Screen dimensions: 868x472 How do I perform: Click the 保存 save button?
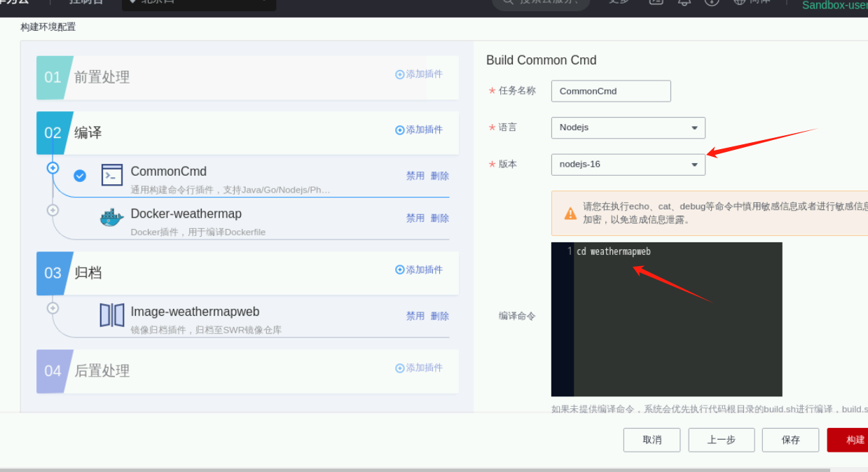pyautogui.click(x=791, y=440)
